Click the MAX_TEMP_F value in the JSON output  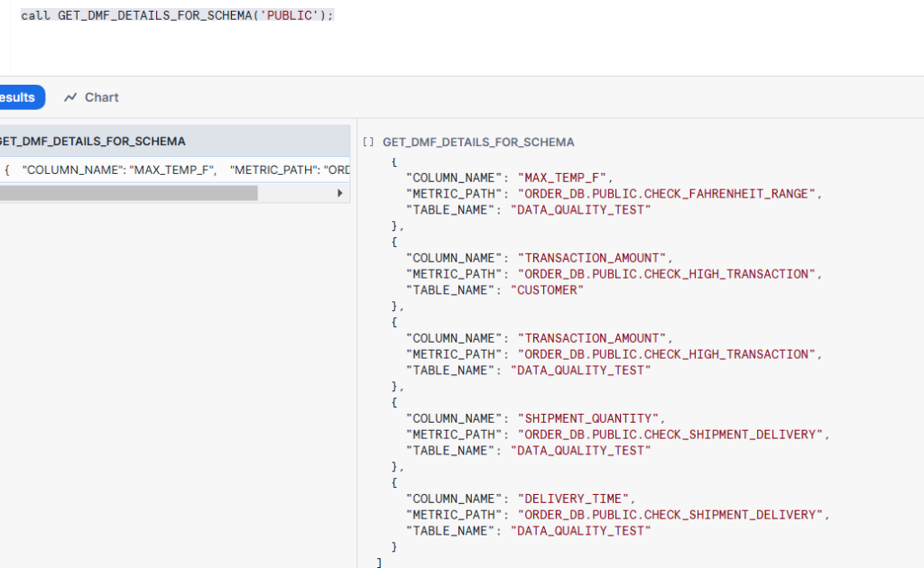click(x=567, y=177)
